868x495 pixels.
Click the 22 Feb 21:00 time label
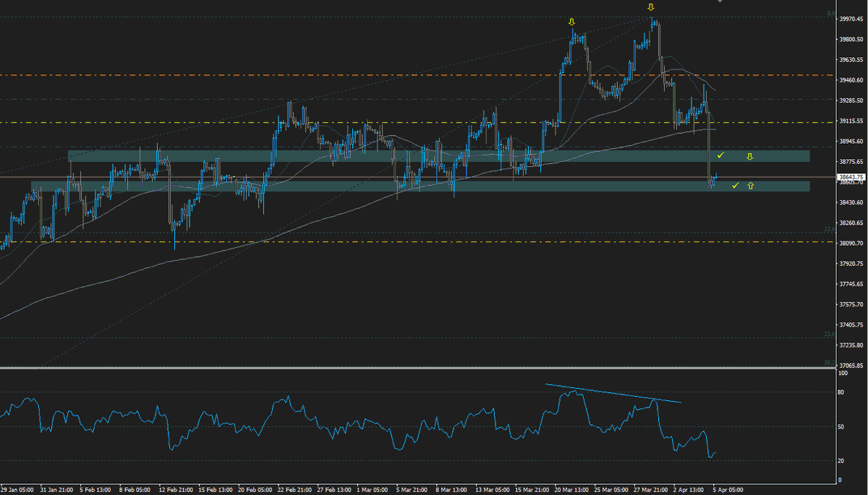click(x=294, y=490)
